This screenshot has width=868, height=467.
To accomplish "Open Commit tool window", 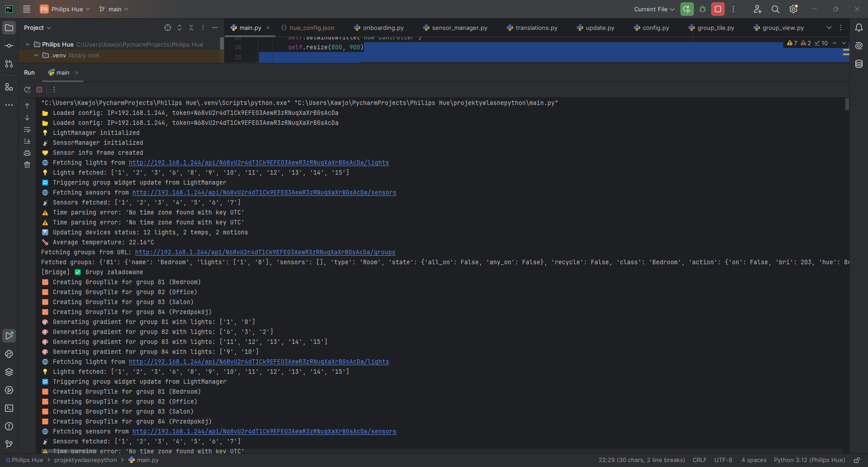I will [9, 46].
